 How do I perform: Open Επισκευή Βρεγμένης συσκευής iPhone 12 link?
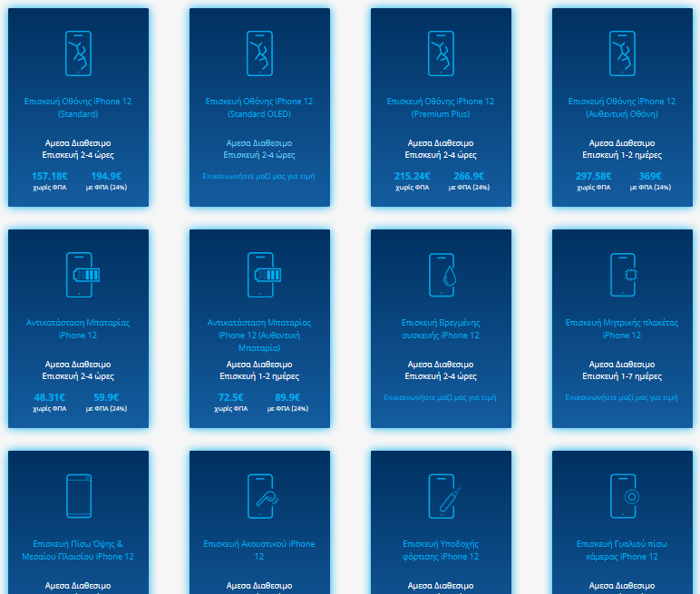tap(441, 328)
